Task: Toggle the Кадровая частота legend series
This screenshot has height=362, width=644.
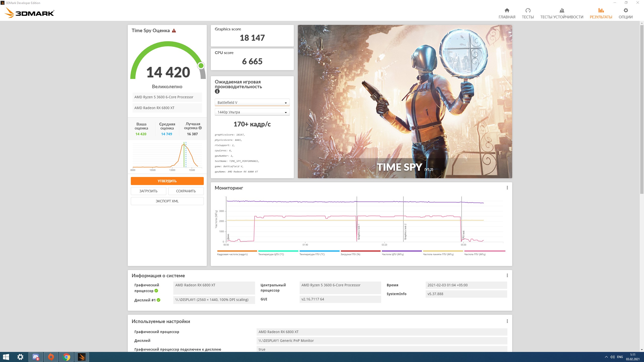Action: tap(232, 254)
